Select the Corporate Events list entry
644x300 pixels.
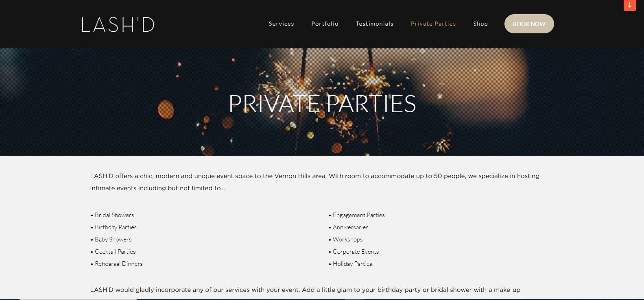[356, 252]
